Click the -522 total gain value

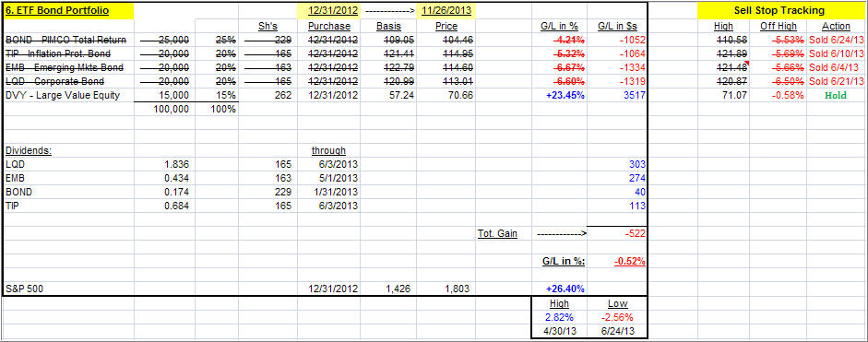click(x=617, y=233)
